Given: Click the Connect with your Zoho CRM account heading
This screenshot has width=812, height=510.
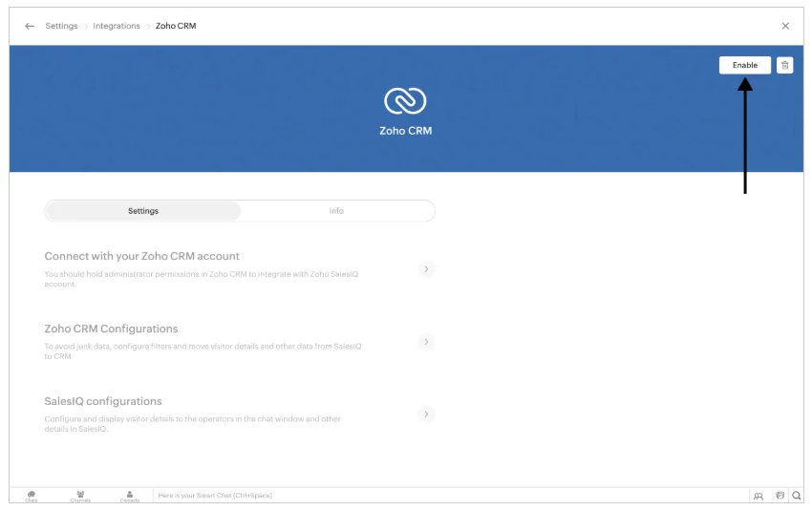Looking at the screenshot, I should [142, 256].
